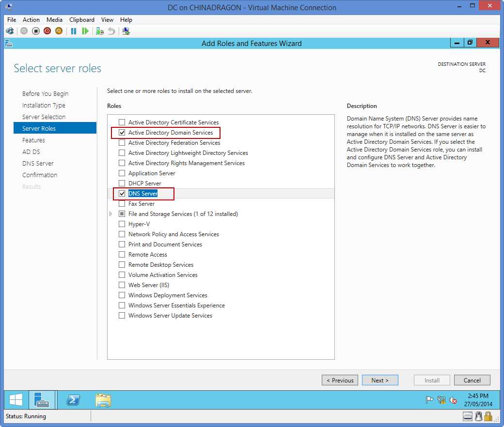Go to the DNS Server wizard step
This screenshot has width=504, height=427.
38,164
